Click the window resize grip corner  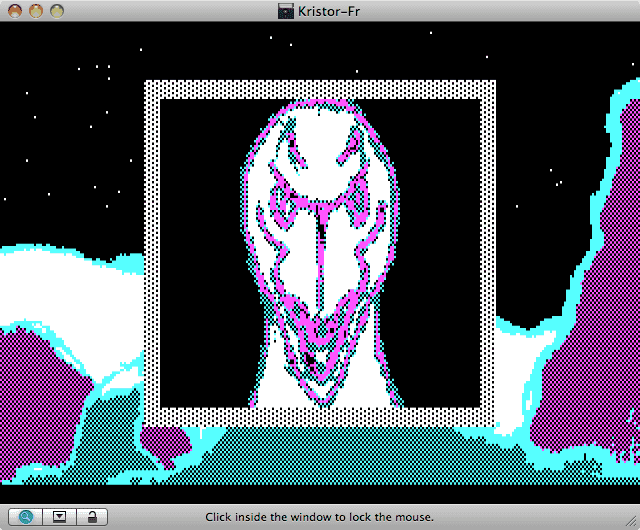[x=632, y=522]
